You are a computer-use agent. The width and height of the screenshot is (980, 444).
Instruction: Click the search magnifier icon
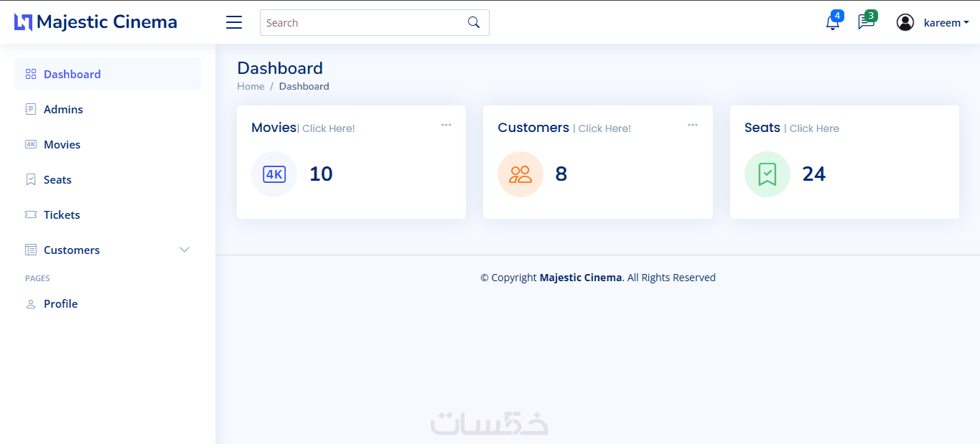474,22
